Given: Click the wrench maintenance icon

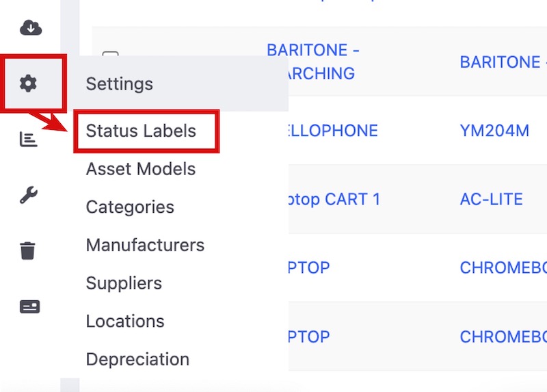Looking at the screenshot, I should [x=28, y=196].
